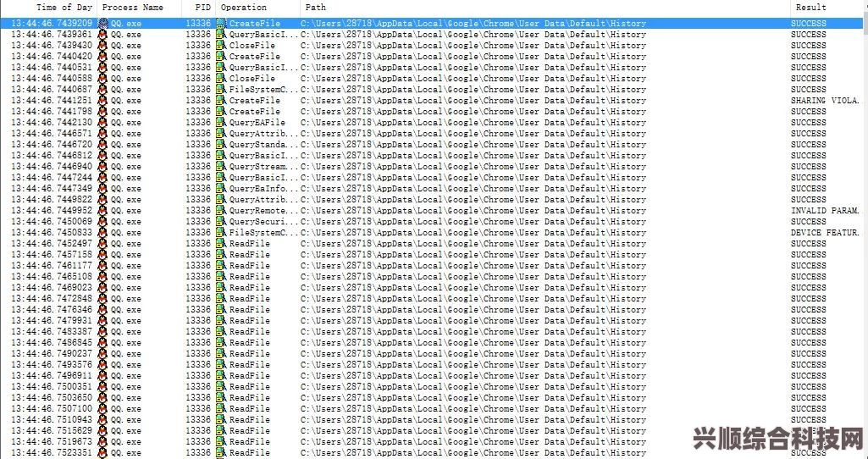868x459 pixels.
Task: Click the QueryAttrib... operation at 13:44:46.7446571
Action: point(264,134)
